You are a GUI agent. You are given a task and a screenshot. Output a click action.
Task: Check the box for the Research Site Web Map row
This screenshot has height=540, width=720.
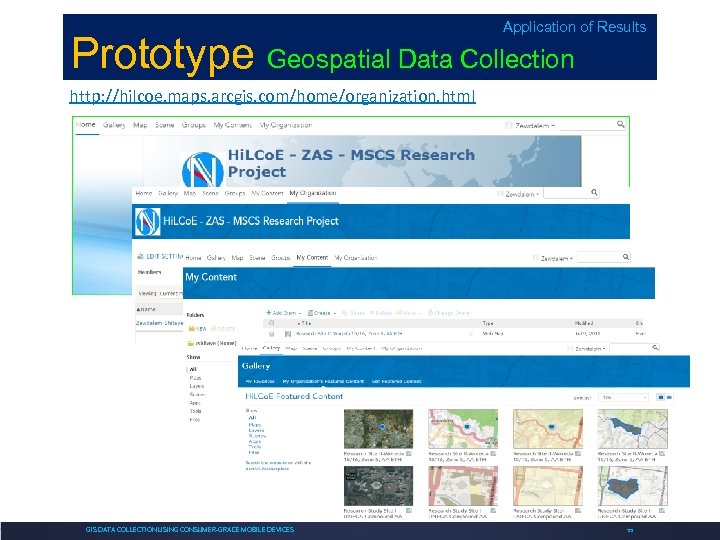271,334
